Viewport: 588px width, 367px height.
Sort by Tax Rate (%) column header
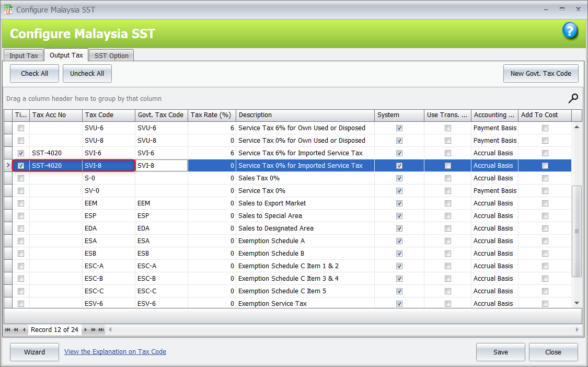[211, 115]
